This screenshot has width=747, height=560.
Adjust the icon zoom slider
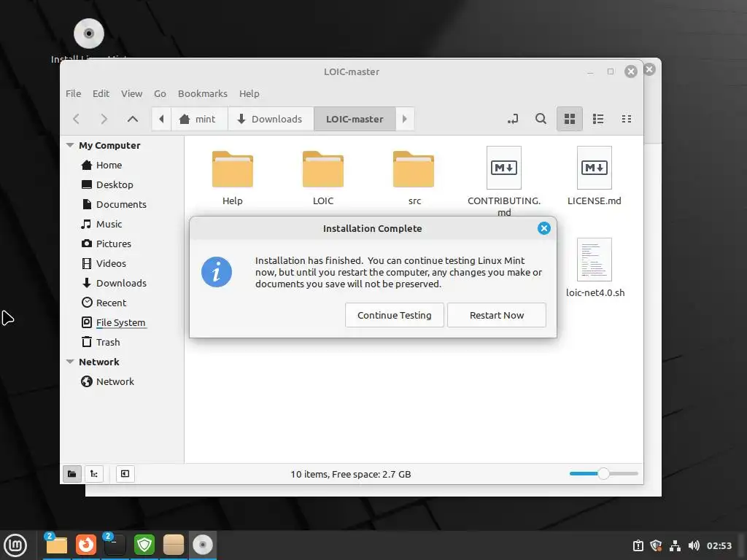[x=603, y=474]
